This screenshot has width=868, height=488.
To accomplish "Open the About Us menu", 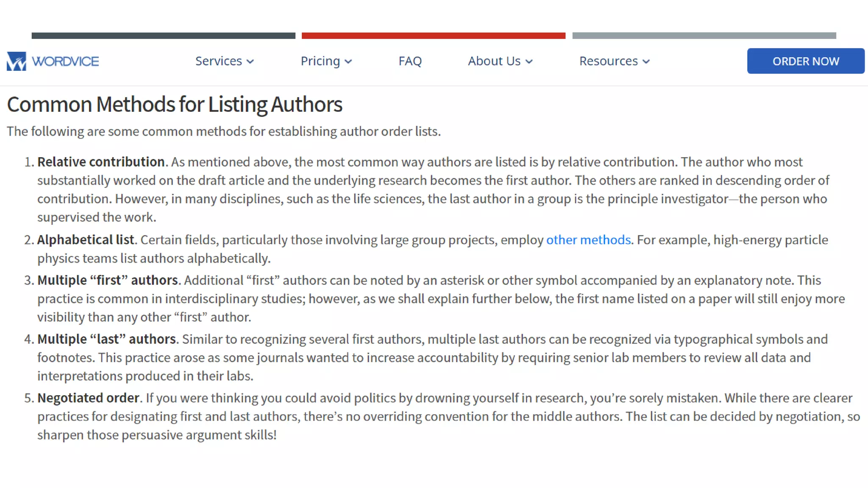I will coord(494,61).
